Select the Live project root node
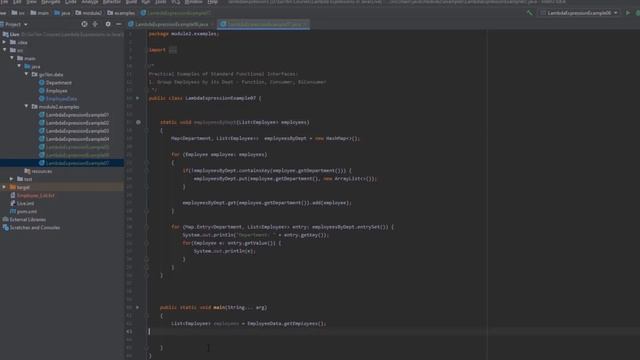The image size is (640, 360). (14, 34)
